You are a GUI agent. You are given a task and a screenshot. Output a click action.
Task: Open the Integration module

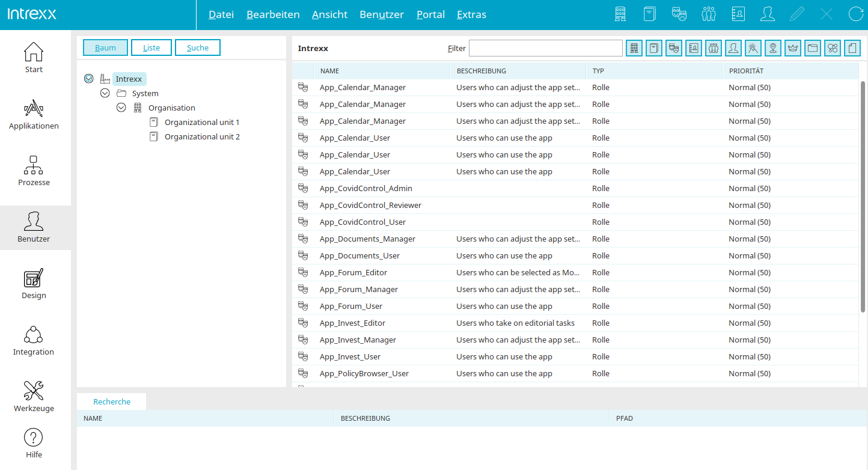tap(34, 340)
